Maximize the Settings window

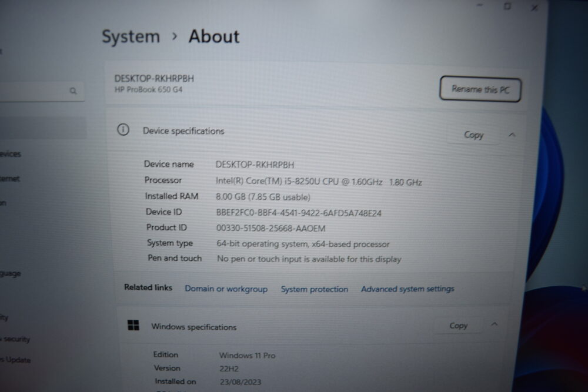click(x=507, y=6)
